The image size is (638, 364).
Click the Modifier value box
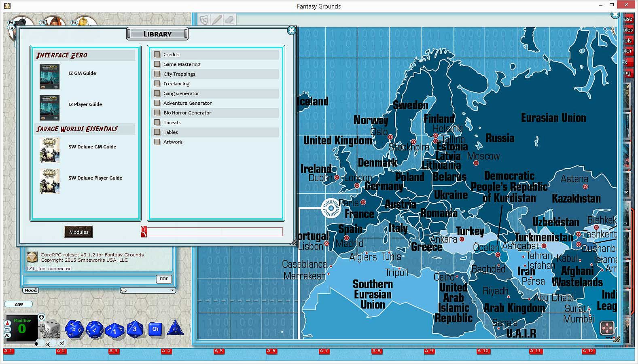pos(22,328)
